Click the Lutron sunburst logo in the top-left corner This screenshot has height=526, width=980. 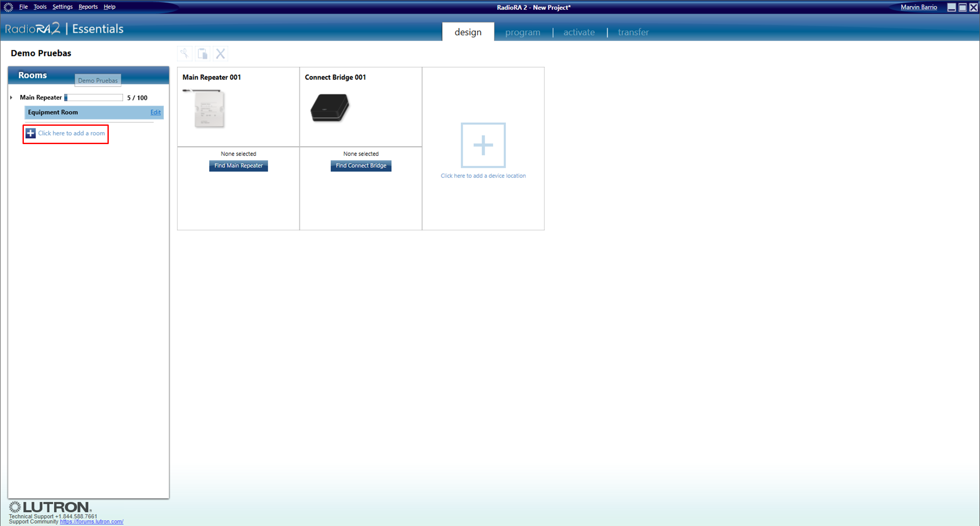(x=8, y=7)
